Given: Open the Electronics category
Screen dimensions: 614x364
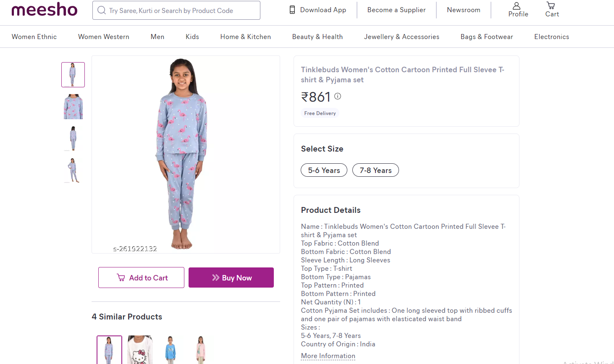Looking at the screenshot, I should (551, 37).
